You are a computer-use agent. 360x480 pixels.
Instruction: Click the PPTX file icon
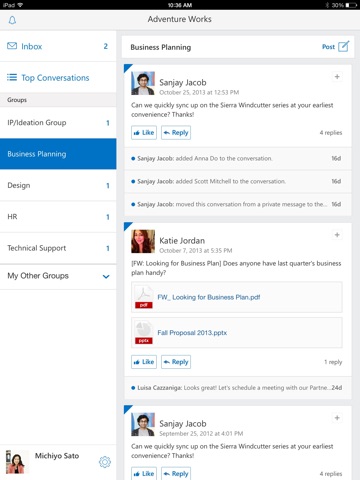click(144, 332)
